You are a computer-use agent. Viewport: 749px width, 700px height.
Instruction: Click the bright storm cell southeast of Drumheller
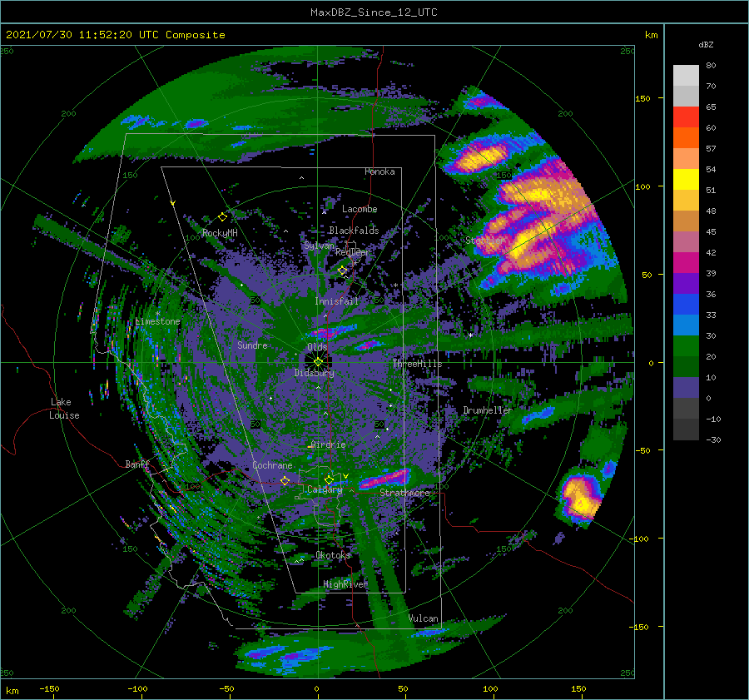click(x=581, y=497)
